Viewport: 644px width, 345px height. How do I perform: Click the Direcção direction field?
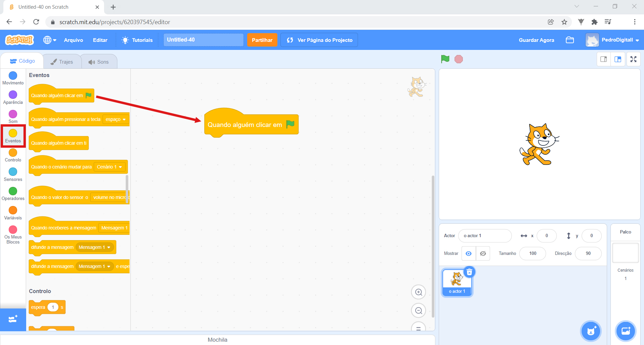coord(588,254)
